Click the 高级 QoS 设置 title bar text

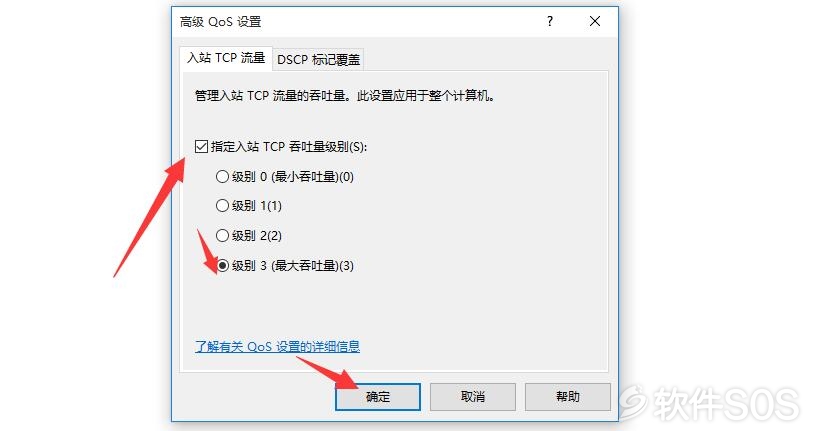tap(220, 22)
